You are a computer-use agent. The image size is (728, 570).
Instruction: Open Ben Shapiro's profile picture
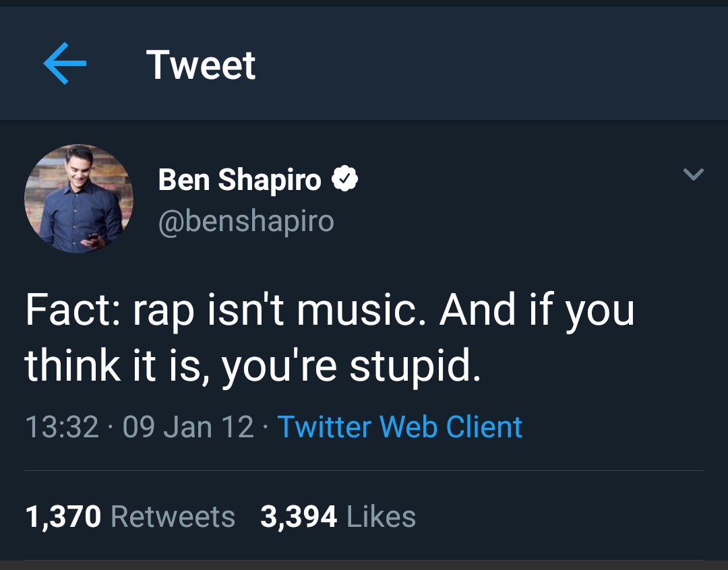pos(79,199)
